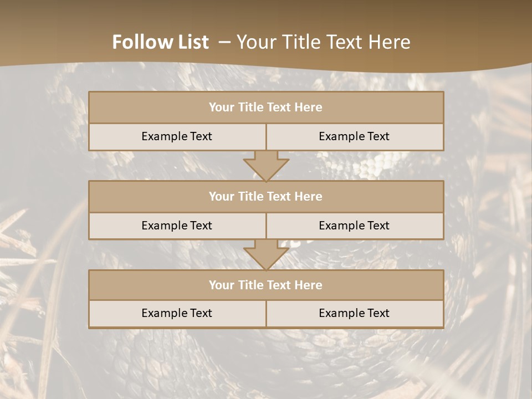The height and width of the screenshot is (399, 532).
Task: Click the top block's left Example Text cell
Action: click(x=177, y=136)
